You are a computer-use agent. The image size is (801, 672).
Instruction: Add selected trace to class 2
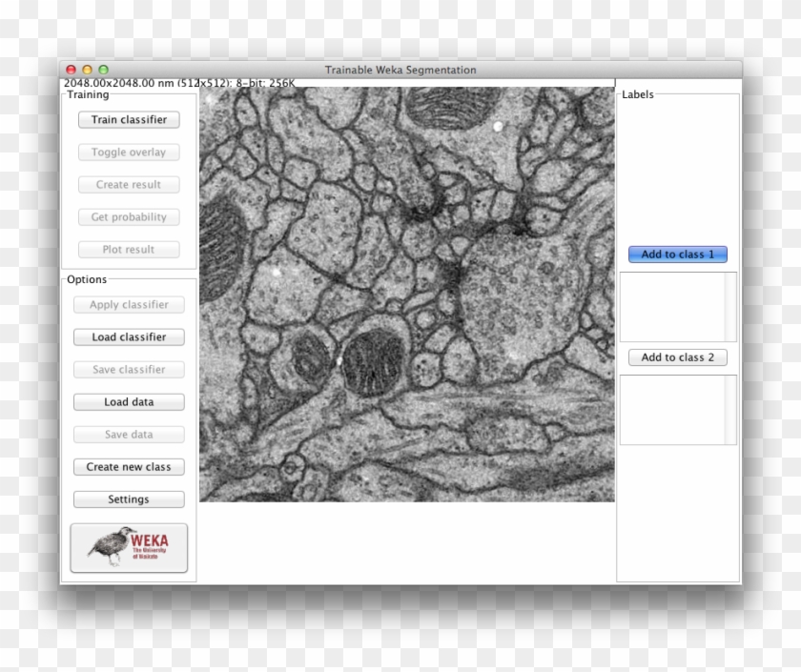(x=678, y=356)
